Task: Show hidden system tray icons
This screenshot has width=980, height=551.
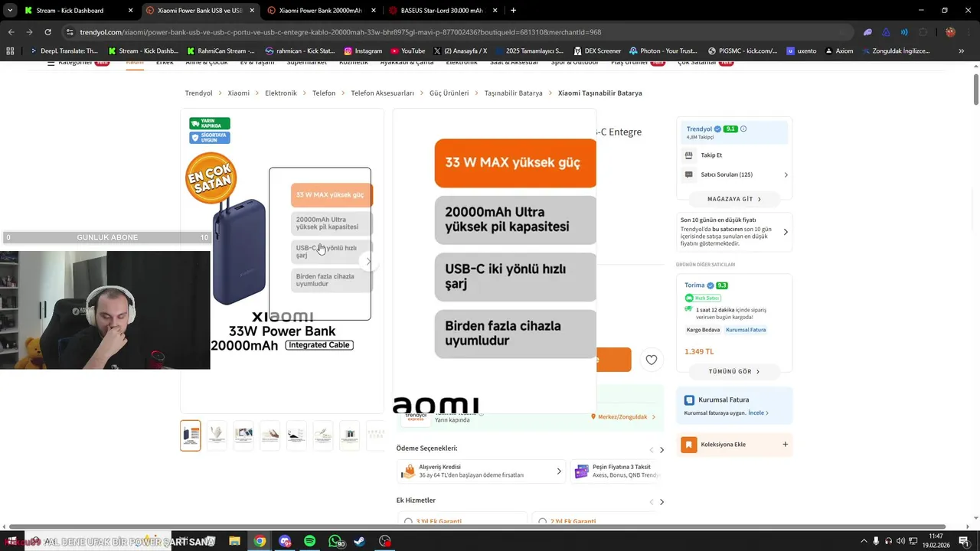Action: pyautogui.click(x=864, y=541)
